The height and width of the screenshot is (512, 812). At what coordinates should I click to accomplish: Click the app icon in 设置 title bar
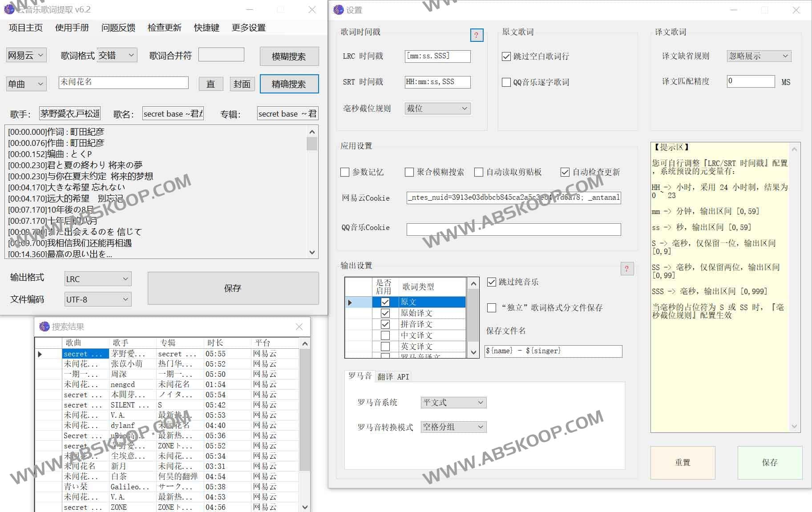tap(339, 10)
